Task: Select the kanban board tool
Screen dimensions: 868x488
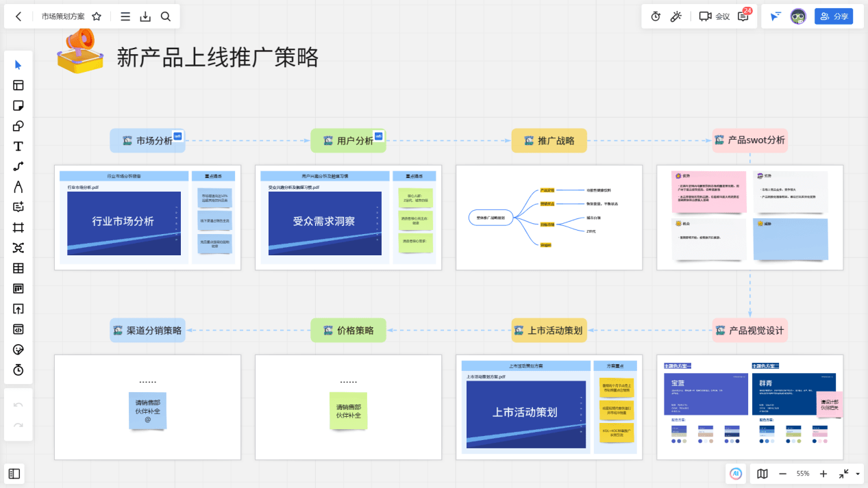Action: (x=18, y=289)
